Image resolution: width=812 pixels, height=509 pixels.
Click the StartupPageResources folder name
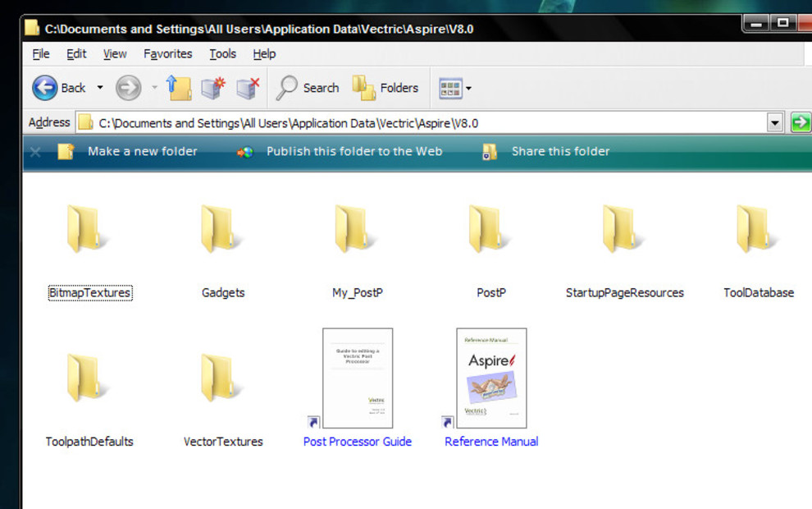[624, 293]
